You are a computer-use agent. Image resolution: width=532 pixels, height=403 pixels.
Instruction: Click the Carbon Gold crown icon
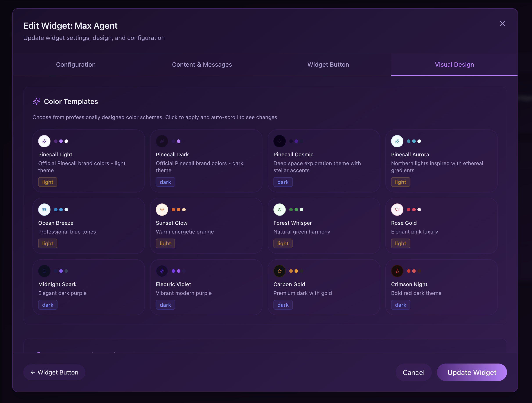pyautogui.click(x=279, y=271)
